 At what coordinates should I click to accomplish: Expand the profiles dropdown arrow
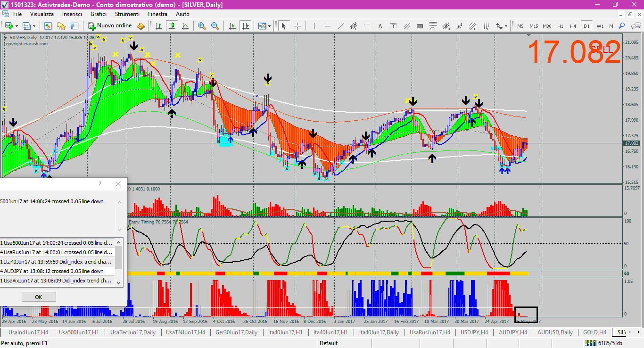click(34, 26)
